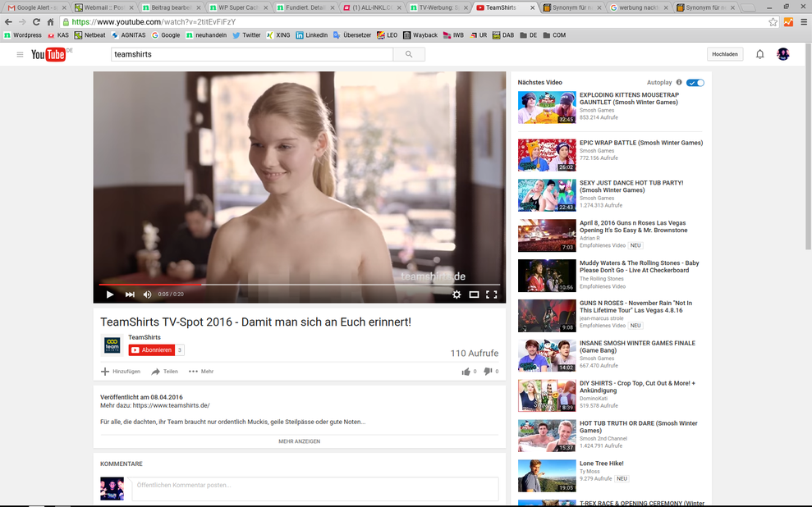The height and width of the screenshot is (507, 812).
Task: Open the Chrome main menu
Action: click(804, 21)
